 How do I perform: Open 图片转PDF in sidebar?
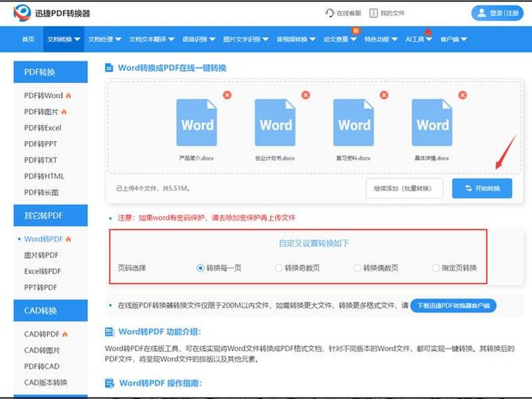tap(41, 255)
